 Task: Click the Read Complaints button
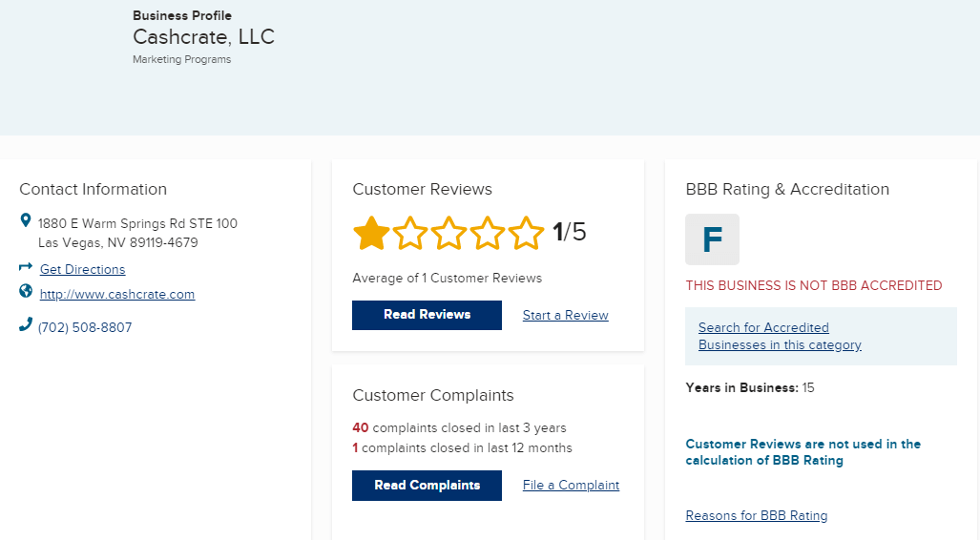coord(427,486)
